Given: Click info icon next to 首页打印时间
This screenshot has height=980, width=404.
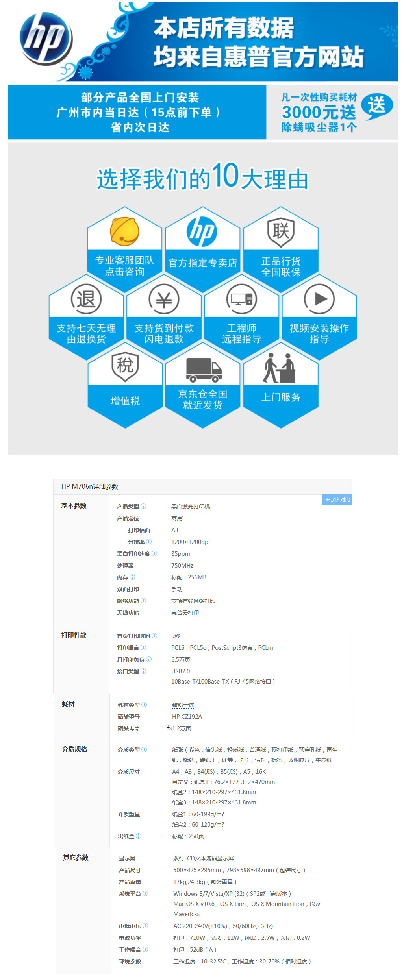Looking at the screenshot, I should pyautogui.click(x=154, y=636).
